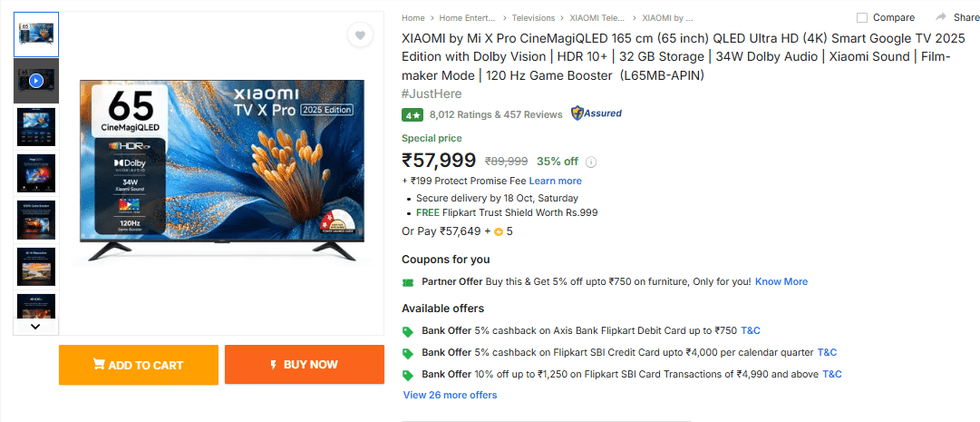Screen dimensions: 980x422
Task: Expand View 26 more offers
Action: 450,395
